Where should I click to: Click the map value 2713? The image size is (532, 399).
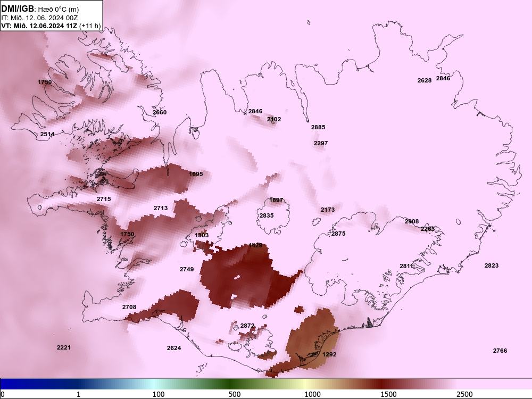(x=161, y=208)
